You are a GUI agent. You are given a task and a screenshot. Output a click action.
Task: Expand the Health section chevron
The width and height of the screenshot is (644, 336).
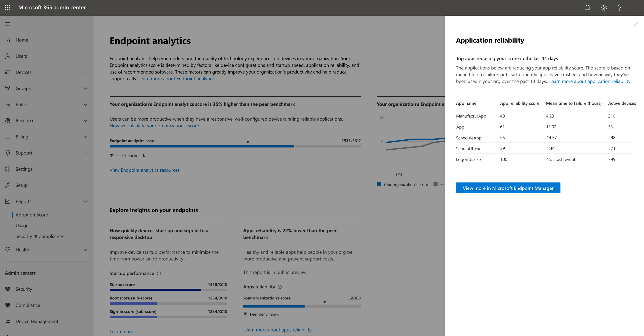tap(85, 250)
